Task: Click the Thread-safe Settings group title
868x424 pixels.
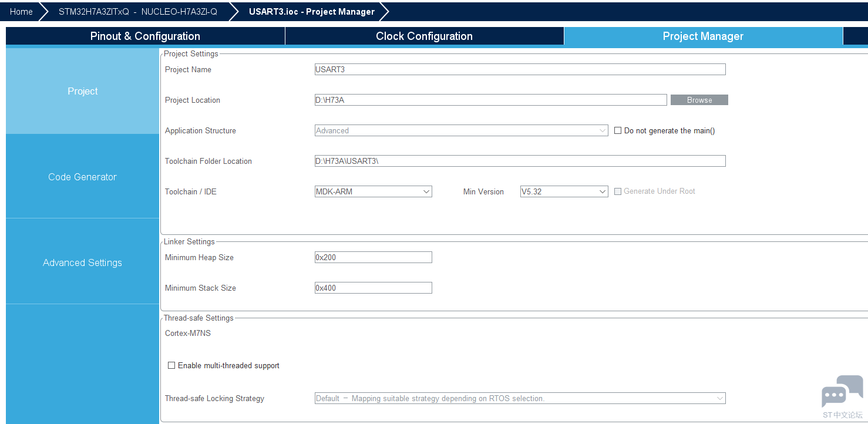Action: (x=199, y=318)
